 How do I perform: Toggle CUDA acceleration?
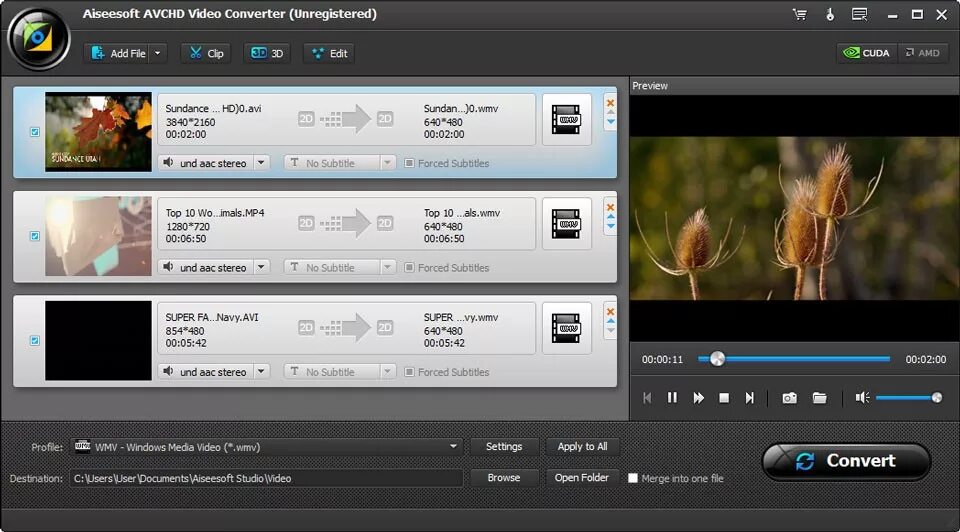(x=867, y=53)
